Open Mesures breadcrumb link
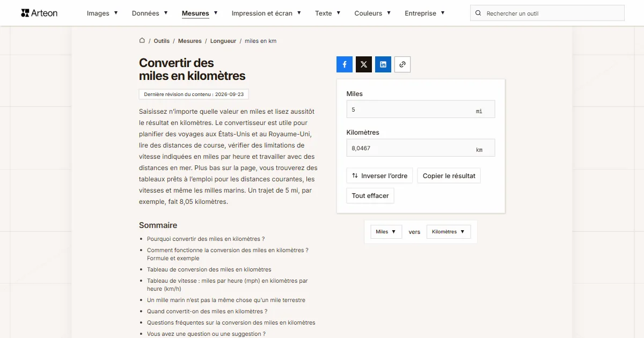The image size is (644, 338). [x=190, y=41]
